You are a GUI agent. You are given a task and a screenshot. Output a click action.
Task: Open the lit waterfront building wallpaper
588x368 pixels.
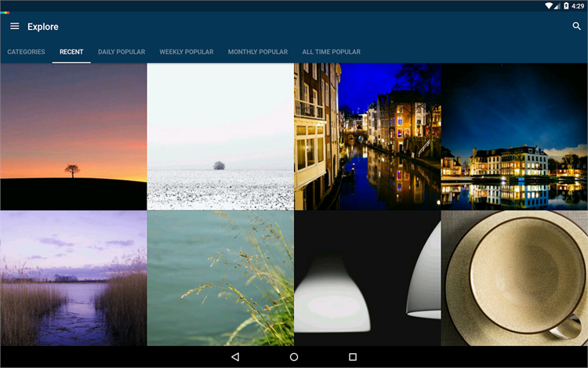[514, 137]
